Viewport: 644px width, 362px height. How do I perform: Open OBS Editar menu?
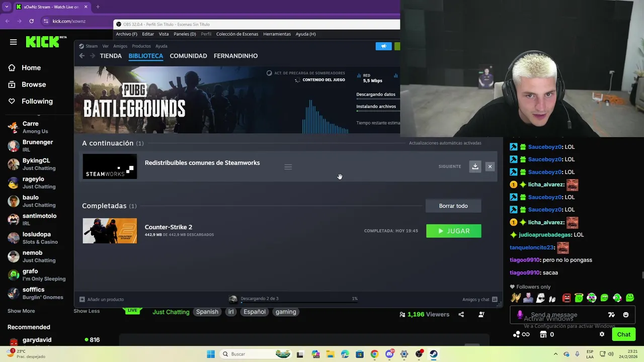click(148, 34)
